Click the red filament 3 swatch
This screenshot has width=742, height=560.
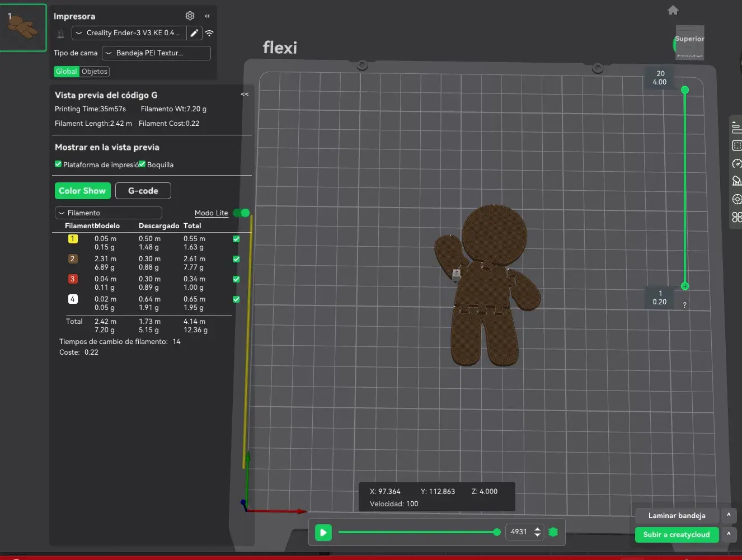tap(73, 279)
